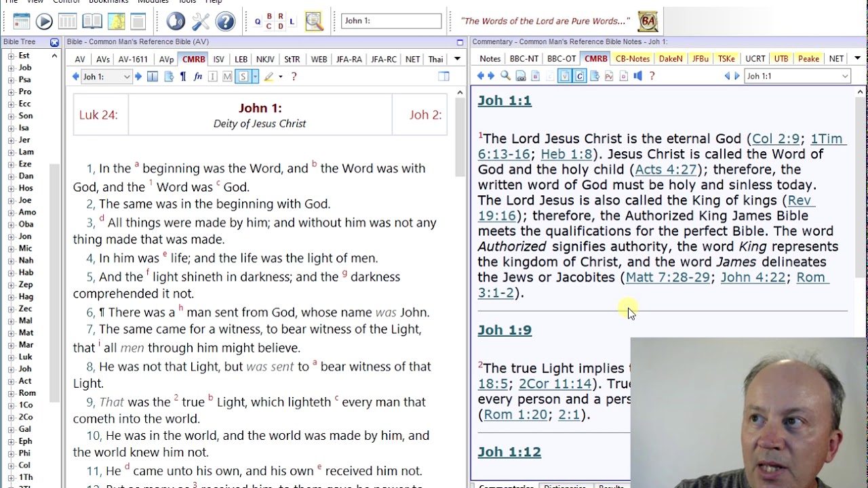Open the Heb 1:8 reference link

566,154
